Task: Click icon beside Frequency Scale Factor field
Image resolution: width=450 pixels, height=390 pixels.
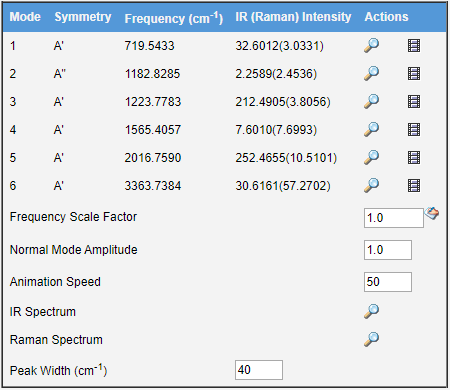Action: (x=432, y=213)
